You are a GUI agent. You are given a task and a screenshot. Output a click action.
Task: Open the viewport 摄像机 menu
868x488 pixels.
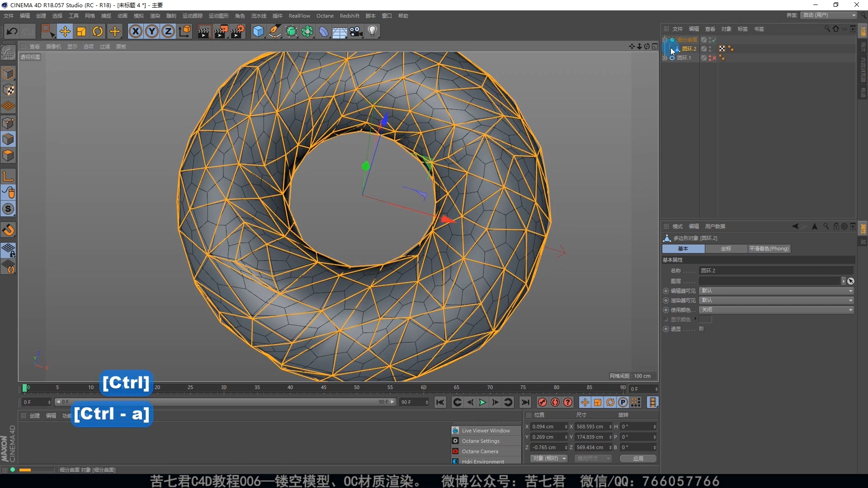tap(53, 47)
